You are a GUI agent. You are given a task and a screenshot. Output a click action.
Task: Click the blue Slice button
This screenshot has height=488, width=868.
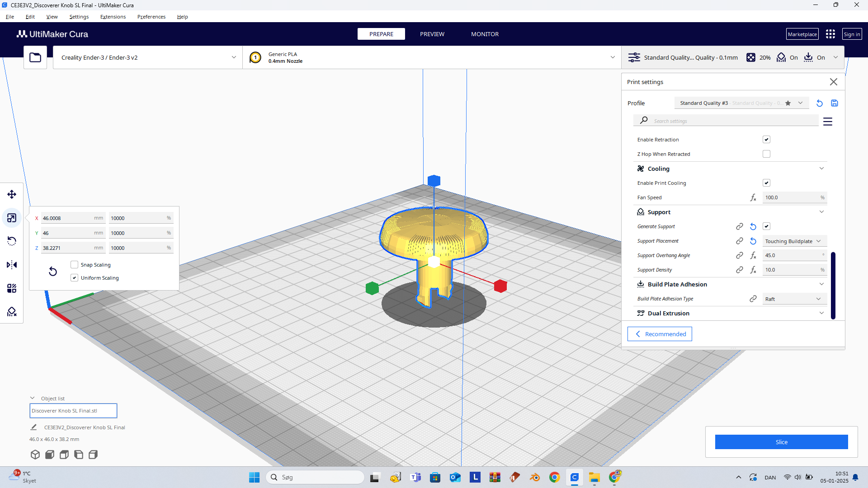click(781, 442)
